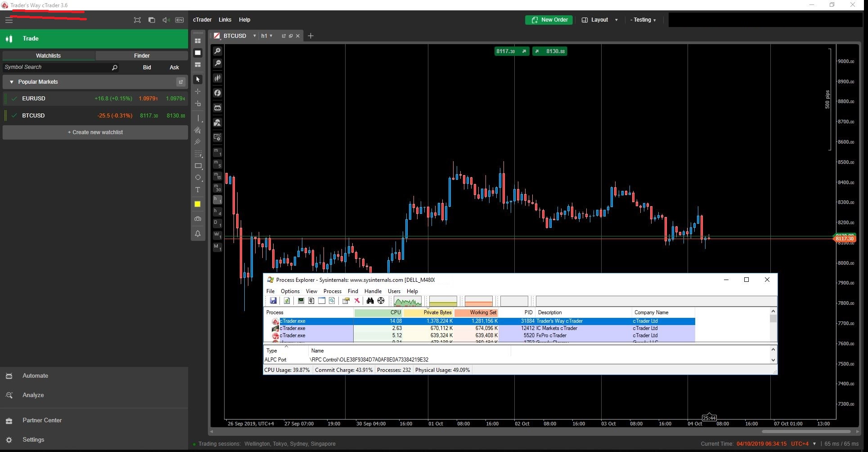Zoom out on the chart
The height and width of the screenshot is (452, 868).
217,63
